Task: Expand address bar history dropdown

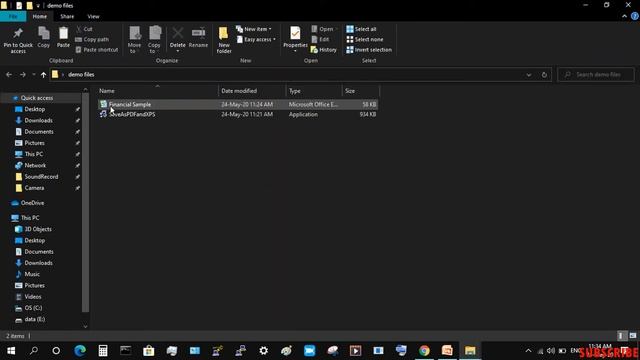Action: pos(529,75)
